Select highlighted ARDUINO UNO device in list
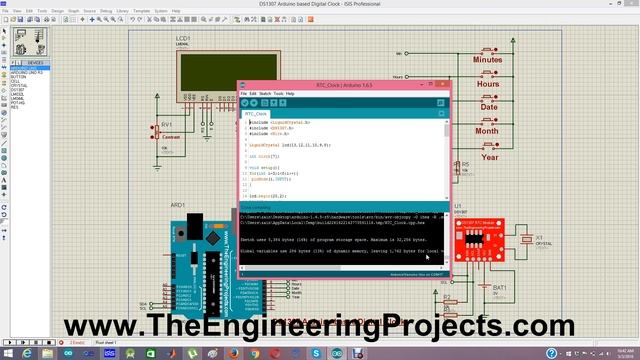Image resolution: width=640 pixels, height=360 pixels. (30, 68)
